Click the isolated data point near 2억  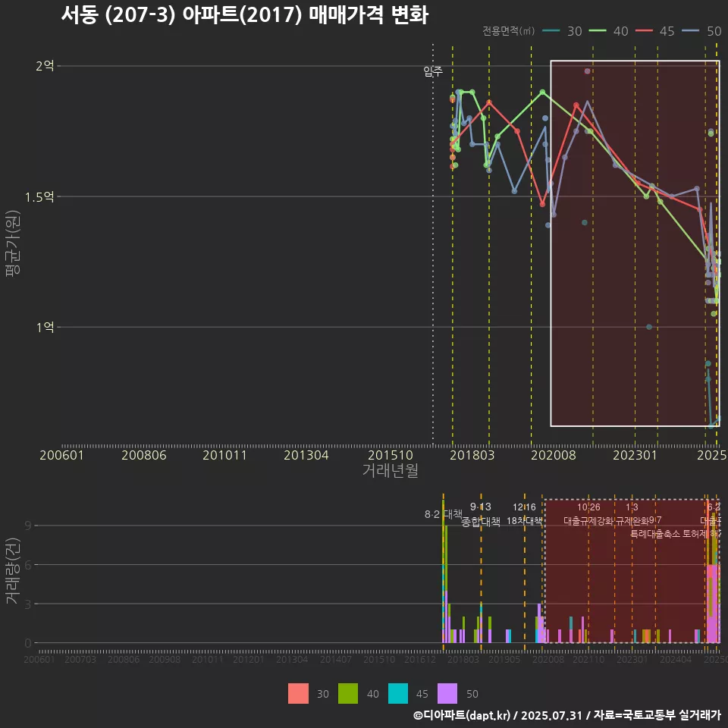[x=587, y=71]
